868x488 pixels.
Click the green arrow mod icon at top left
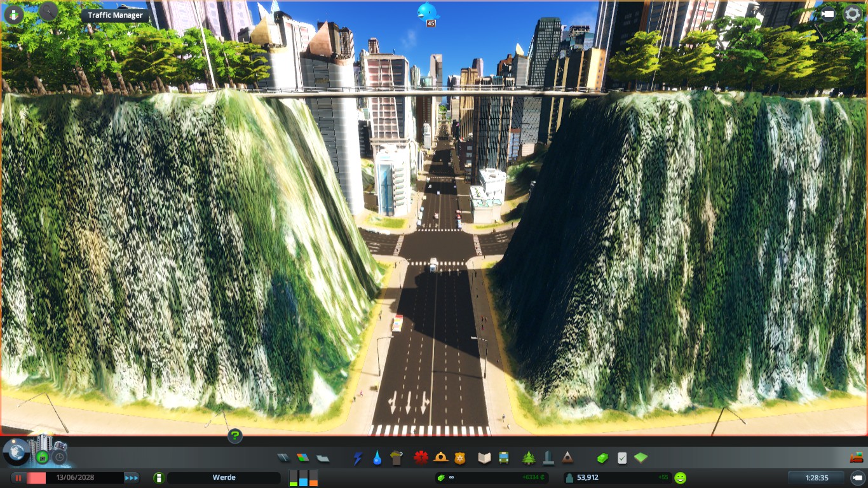[14, 14]
